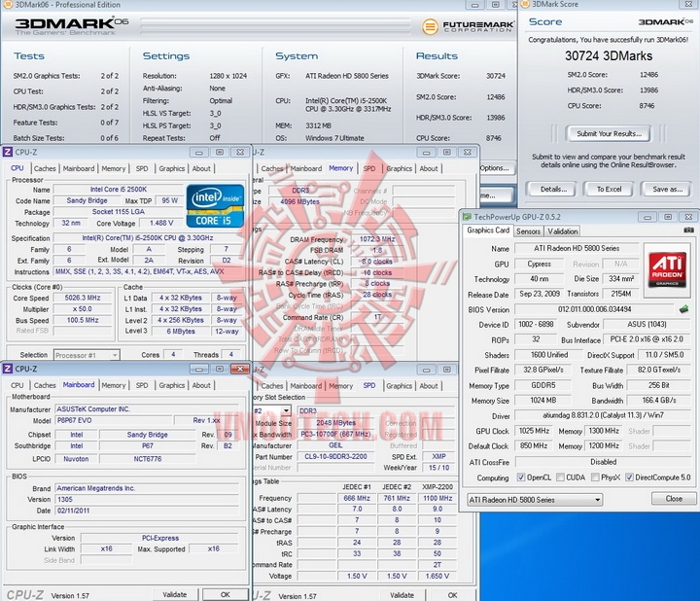Click the Driver version field in GPU-Z
The height and width of the screenshot is (601, 700).
coord(603,415)
